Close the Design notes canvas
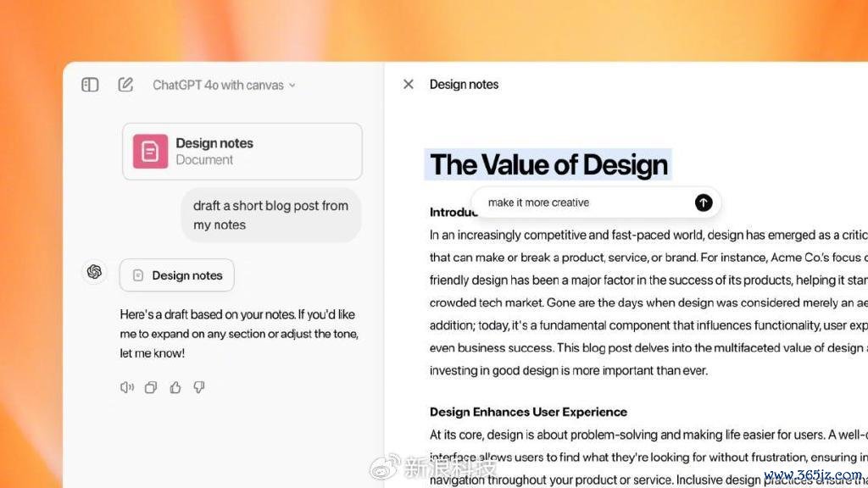This screenshot has height=488, width=868. (409, 84)
